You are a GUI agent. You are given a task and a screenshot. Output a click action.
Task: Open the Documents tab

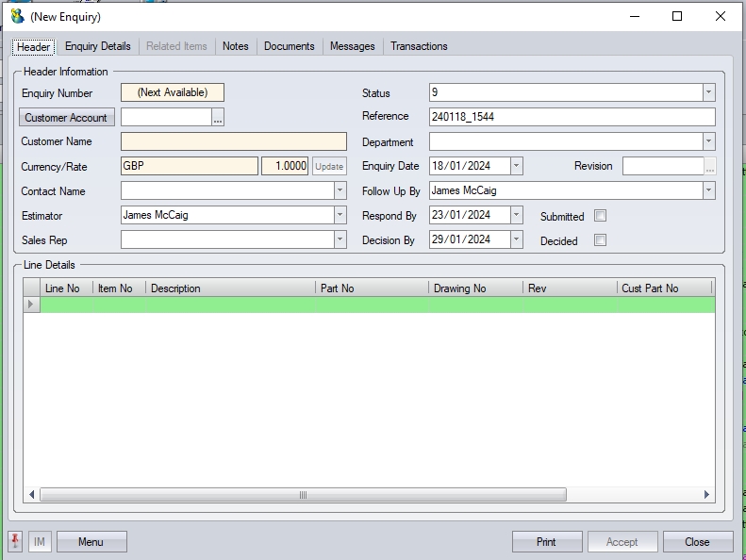[290, 46]
